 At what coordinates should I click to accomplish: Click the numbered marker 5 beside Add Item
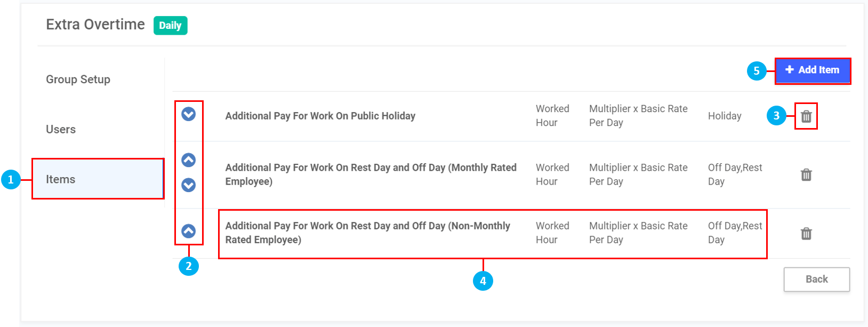[x=756, y=71]
